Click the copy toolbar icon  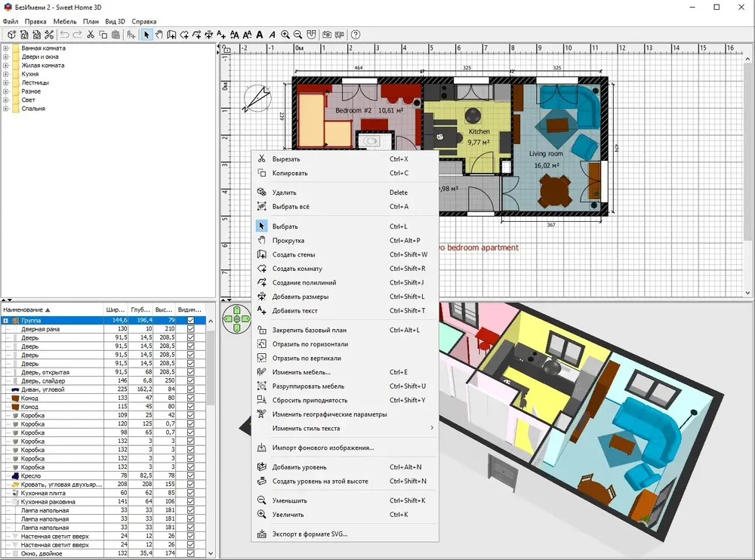point(103,35)
